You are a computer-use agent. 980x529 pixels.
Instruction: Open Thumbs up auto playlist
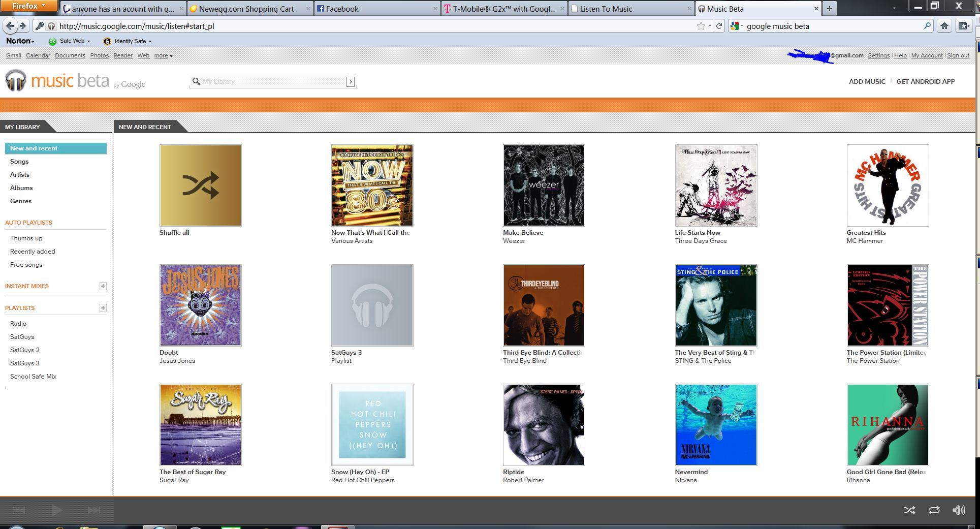[x=26, y=238]
